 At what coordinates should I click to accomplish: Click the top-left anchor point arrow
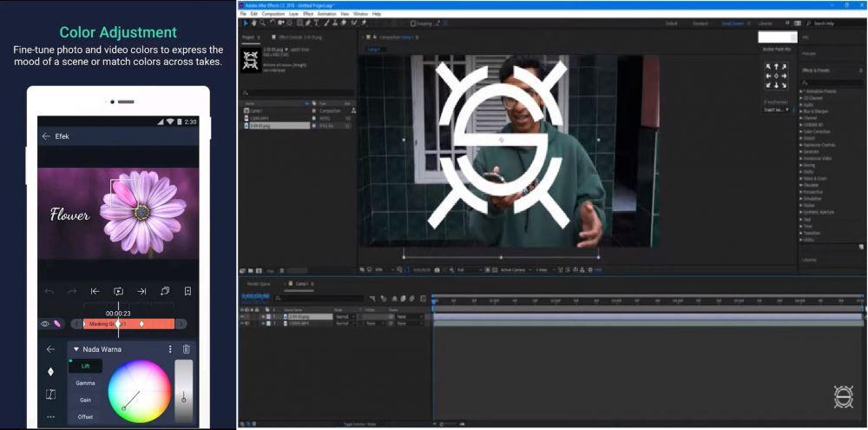coord(768,67)
